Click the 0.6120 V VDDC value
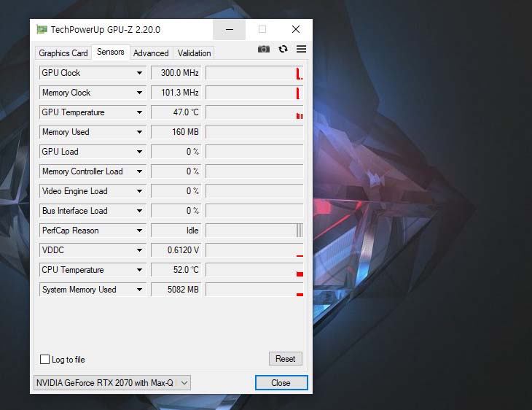This screenshot has width=532, height=410. click(x=176, y=250)
